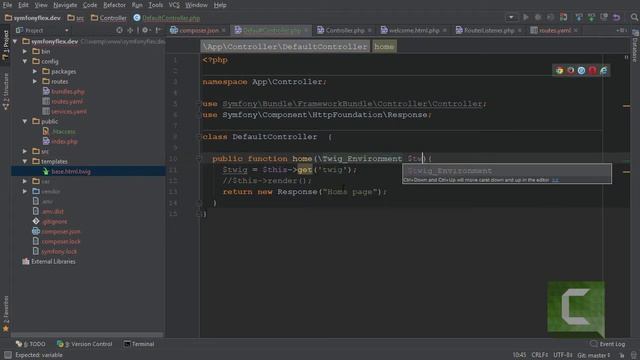Close the routes.yaml tab
The height and width of the screenshot is (360, 640).
576,31
